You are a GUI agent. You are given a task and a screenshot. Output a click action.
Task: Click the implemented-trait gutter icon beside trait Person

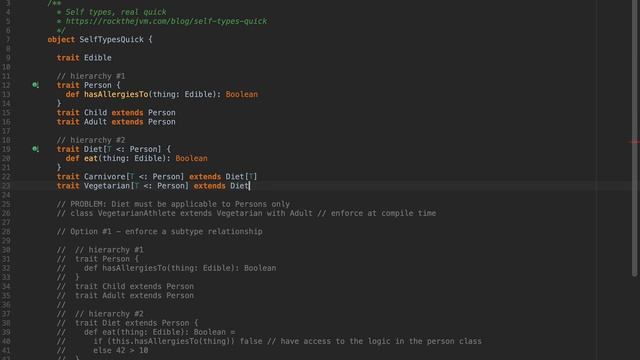(36, 85)
